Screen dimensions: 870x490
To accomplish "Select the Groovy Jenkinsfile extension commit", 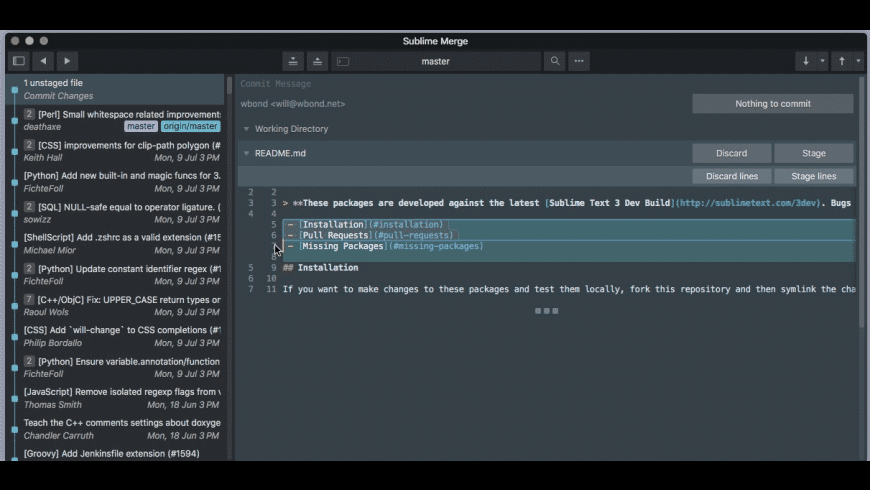I will tap(115, 453).
